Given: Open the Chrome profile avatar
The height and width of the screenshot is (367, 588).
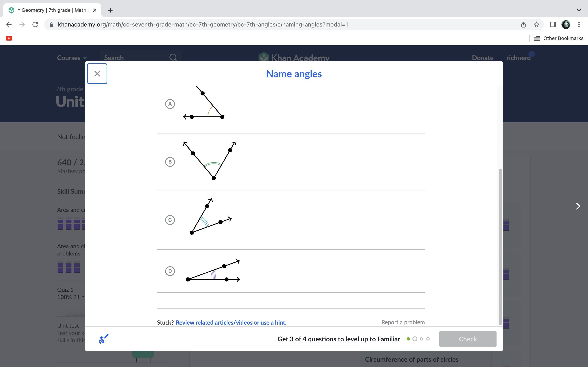Looking at the screenshot, I should [566, 24].
